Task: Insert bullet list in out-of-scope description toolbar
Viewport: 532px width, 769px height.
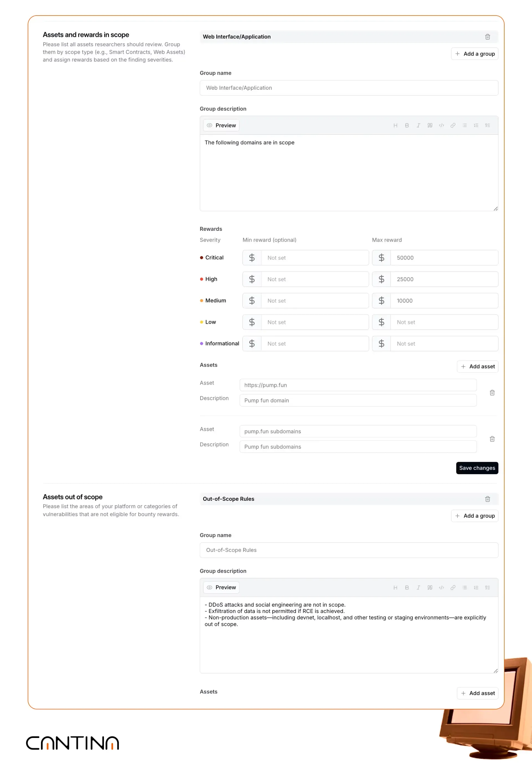Action: coord(465,588)
